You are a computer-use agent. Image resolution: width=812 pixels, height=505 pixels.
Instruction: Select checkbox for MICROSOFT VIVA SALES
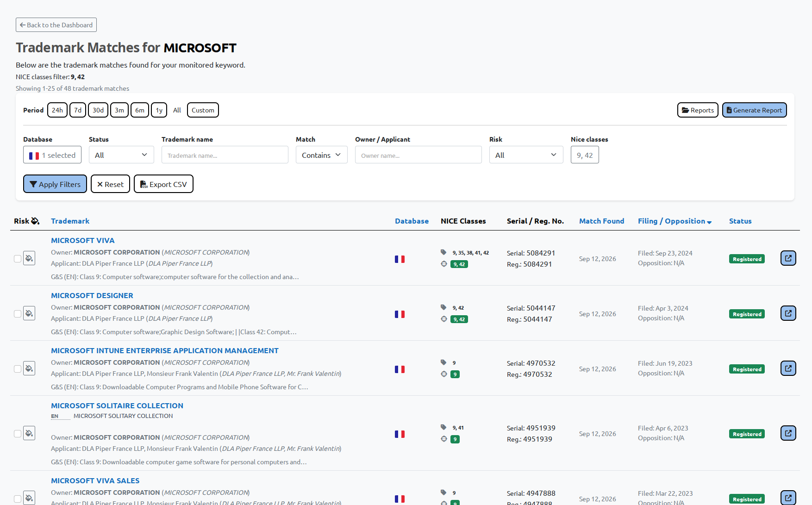pyautogui.click(x=18, y=499)
